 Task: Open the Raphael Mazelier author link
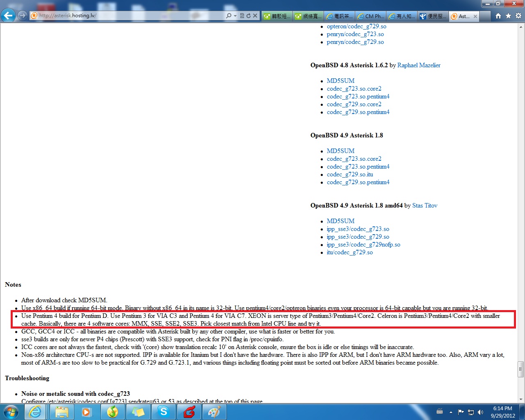tap(419, 65)
